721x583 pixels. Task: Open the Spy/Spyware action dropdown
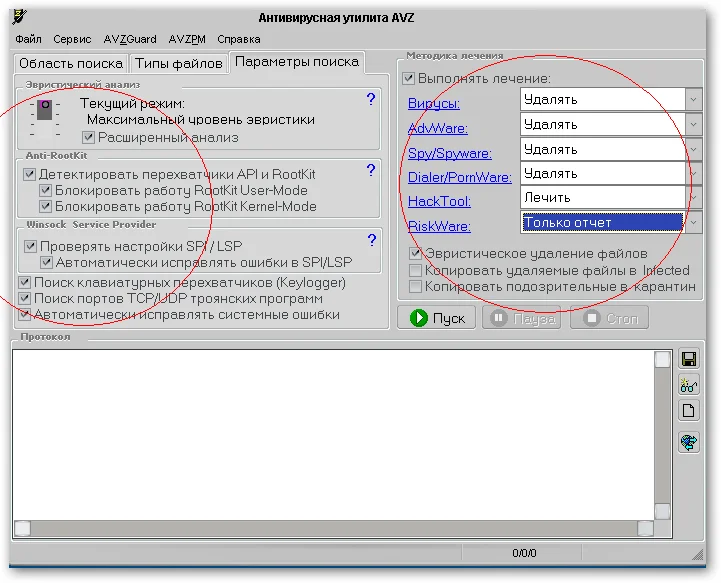[x=693, y=149]
